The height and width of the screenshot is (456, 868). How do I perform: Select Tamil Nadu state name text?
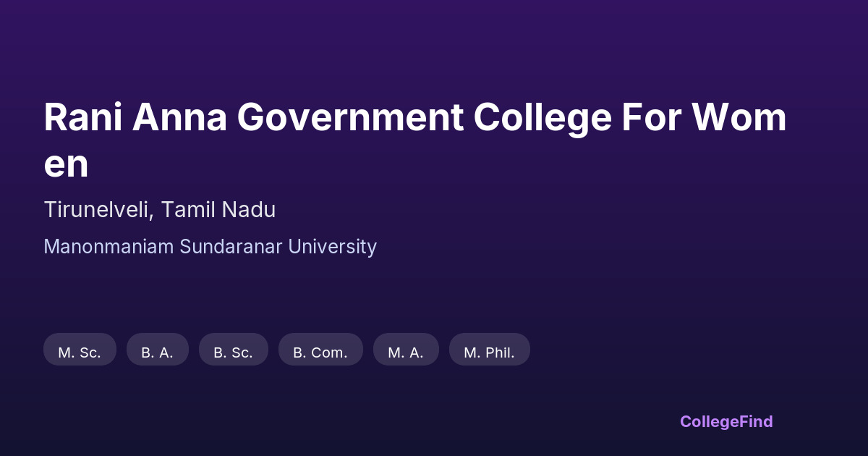coord(218,210)
